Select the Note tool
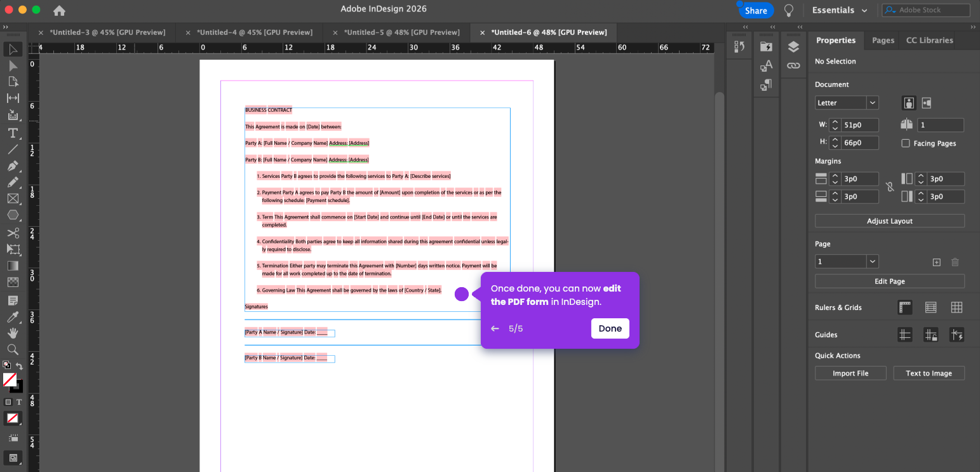980x472 pixels. pos(13,300)
